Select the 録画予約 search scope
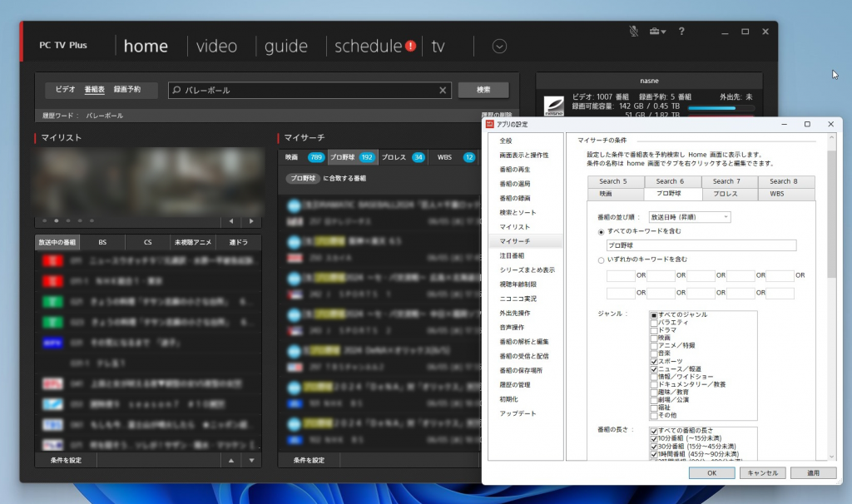This screenshot has width=852, height=504. coord(127,89)
